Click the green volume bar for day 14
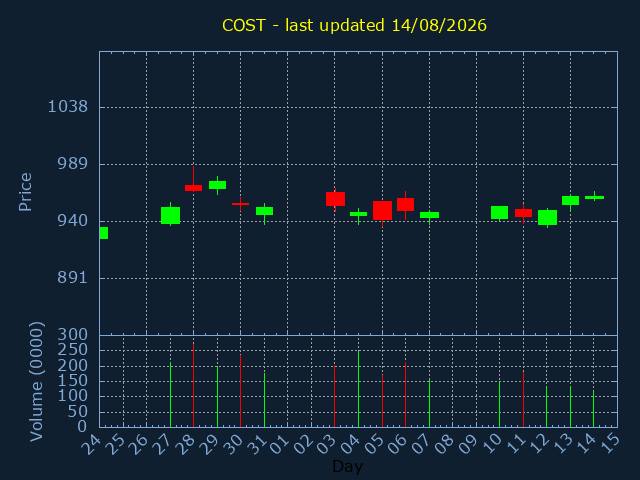 [593, 409]
